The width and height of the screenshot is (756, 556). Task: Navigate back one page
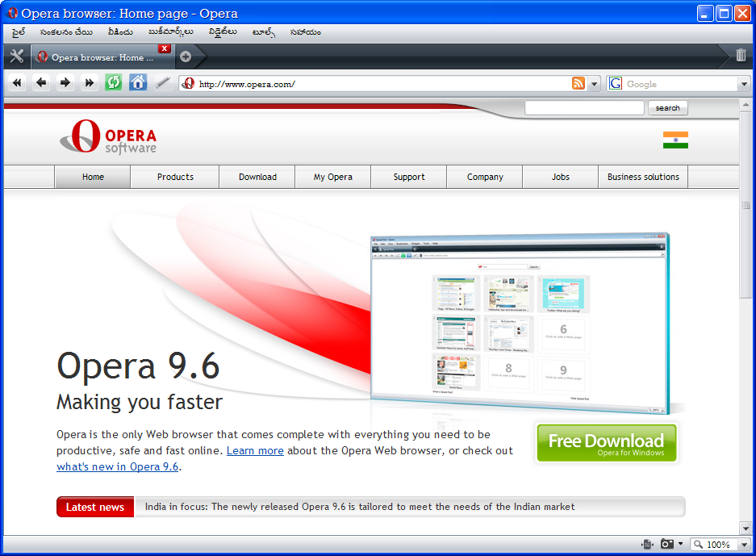40,82
